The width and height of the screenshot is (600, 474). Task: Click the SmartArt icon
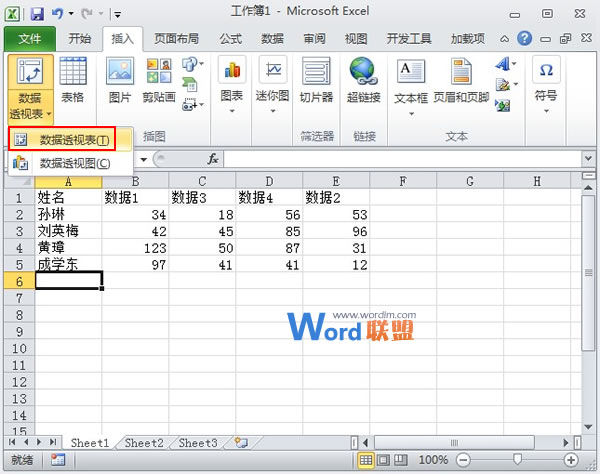point(190,84)
